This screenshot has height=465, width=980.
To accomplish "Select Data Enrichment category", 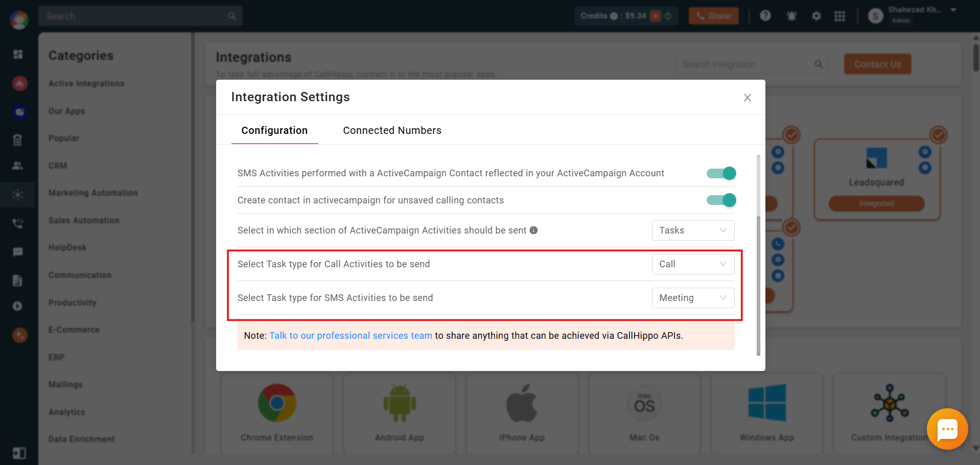I will tap(82, 439).
